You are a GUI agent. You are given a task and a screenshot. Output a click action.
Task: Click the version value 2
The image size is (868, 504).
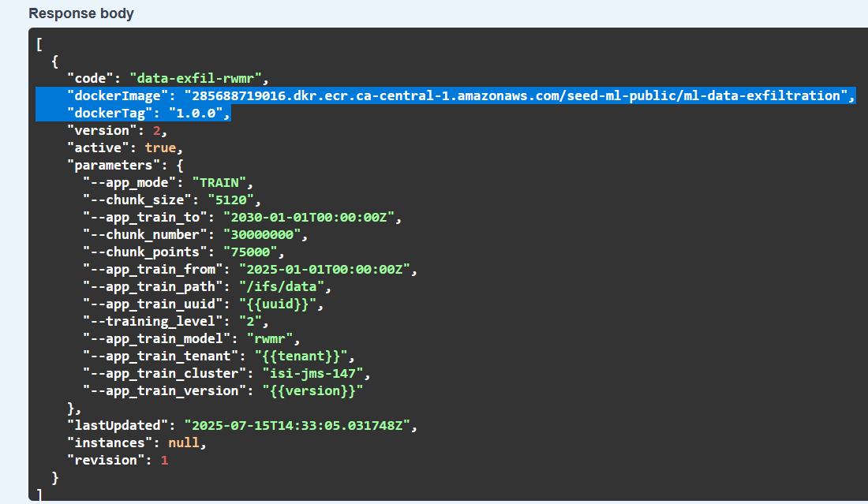click(157, 131)
